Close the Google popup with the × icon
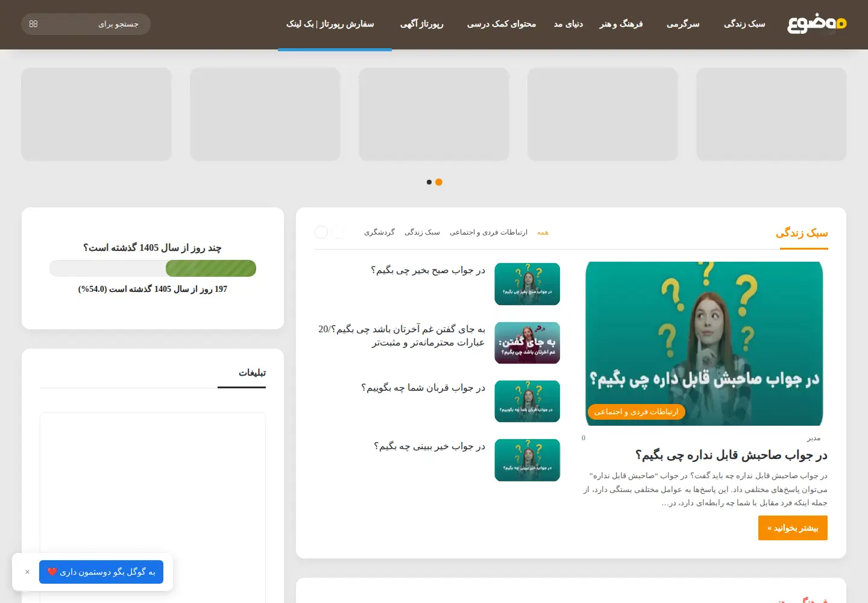Viewport: 868px width, 603px height. [x=27, y=572]
